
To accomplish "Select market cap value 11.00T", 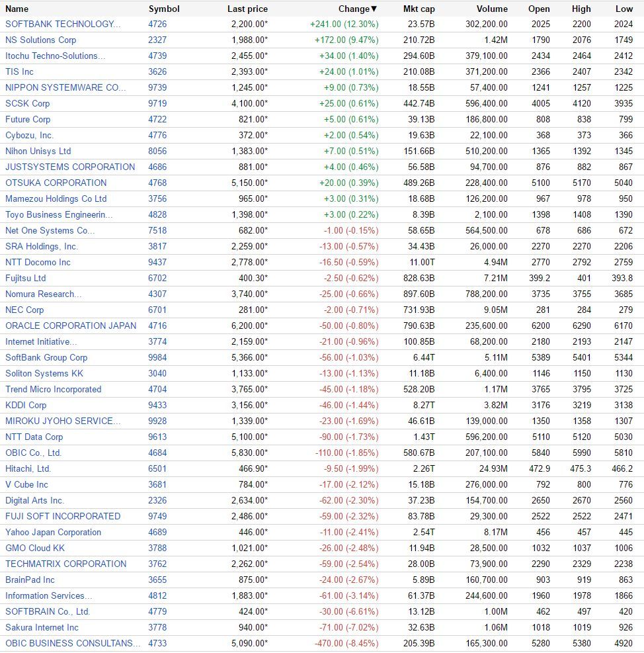I will click(x=422, y=263).
